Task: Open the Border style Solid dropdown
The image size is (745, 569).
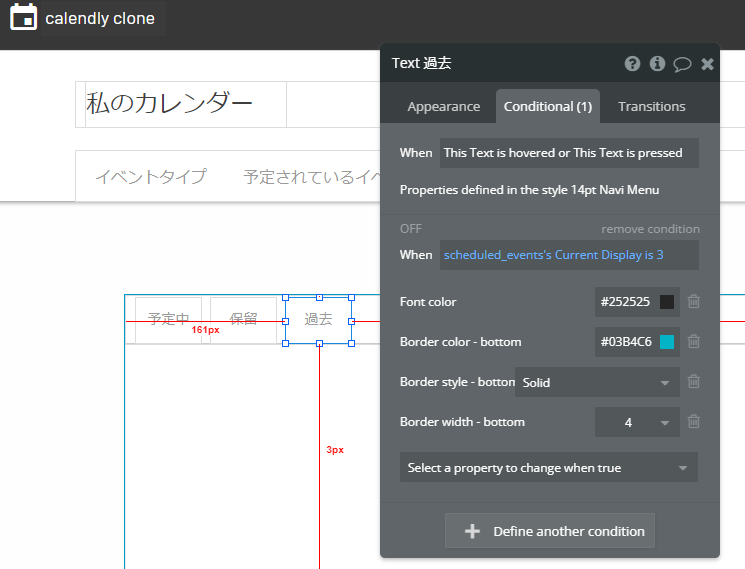Action: tap(597, 382)
